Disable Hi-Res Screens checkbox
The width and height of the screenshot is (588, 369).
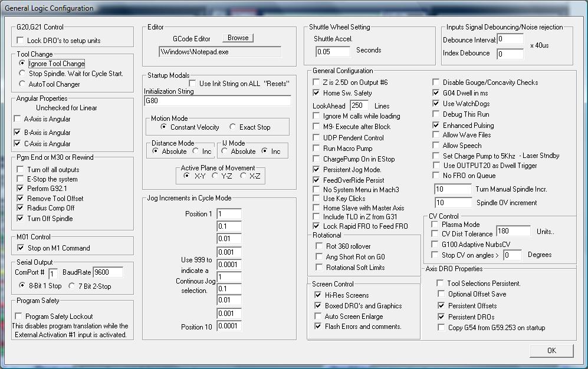(318, 295)
